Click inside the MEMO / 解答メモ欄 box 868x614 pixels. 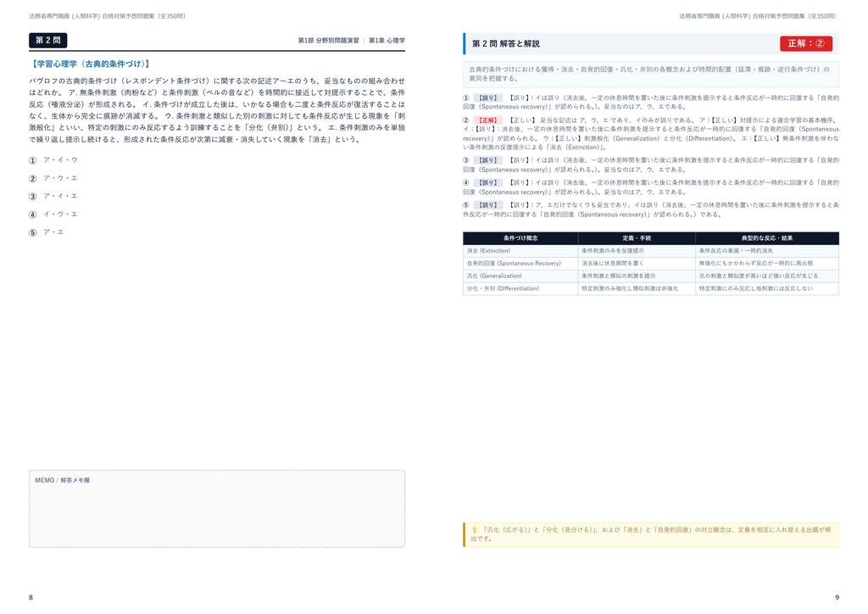coord(217,509)
